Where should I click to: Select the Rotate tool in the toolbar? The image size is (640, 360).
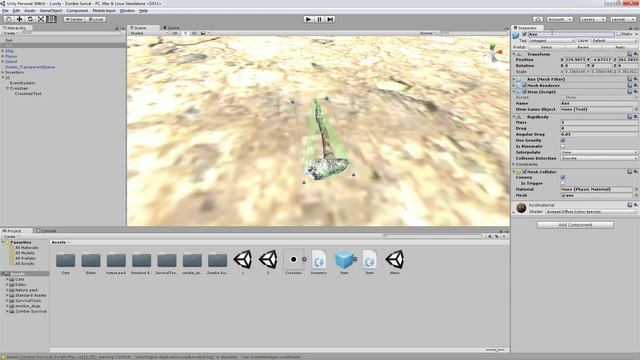pos(30,19)
